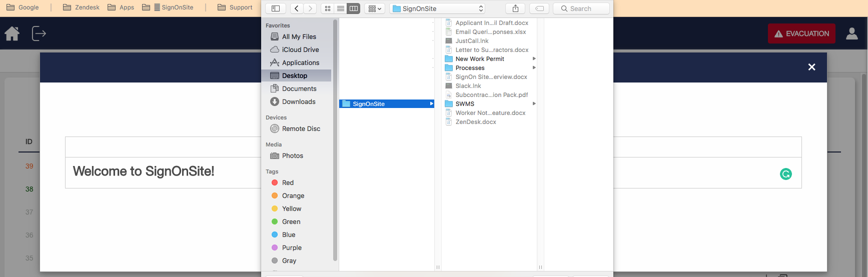Image resolution: width=868 pixels, height=277 pixels.
Task: Expand New Work Permit folder arrow
Action: pyautogui.click(x=534, y=59)
